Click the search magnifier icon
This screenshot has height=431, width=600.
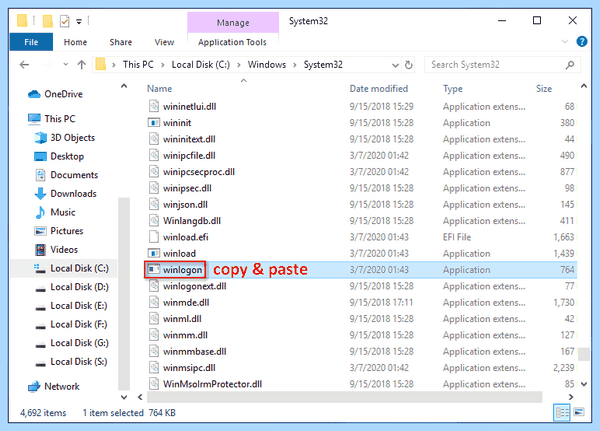[570, 65]
